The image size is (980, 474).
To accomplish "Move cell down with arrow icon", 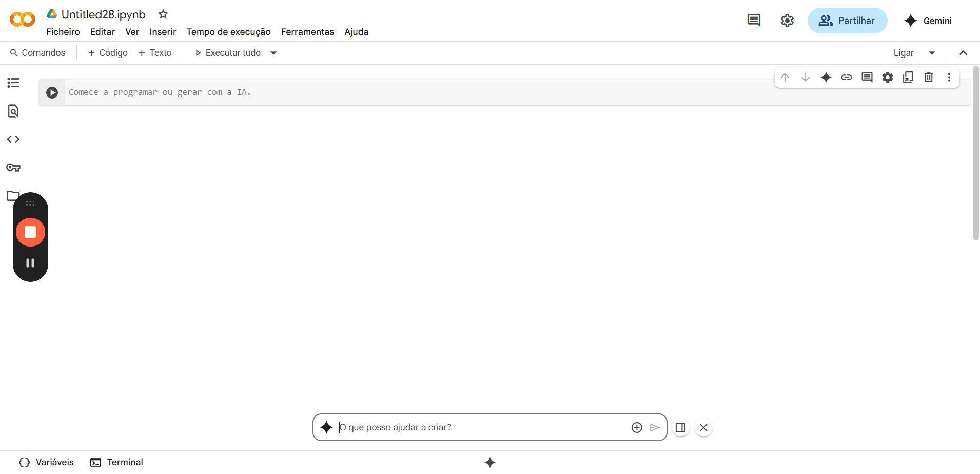I will (x=806, y=78).
